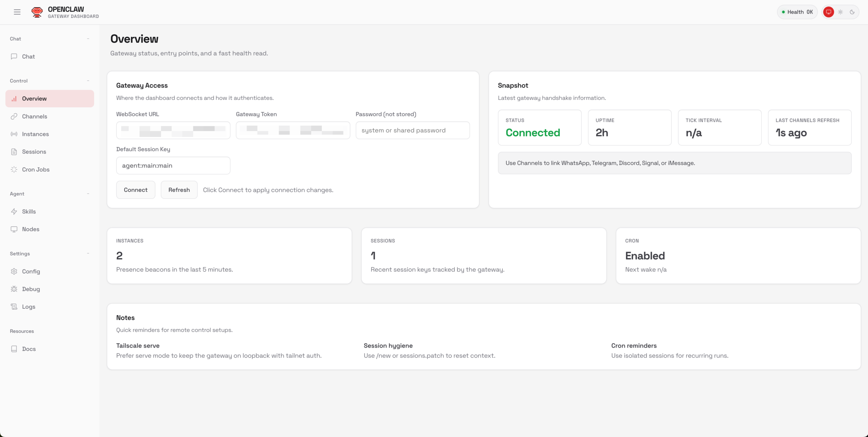
Task: Go to Channels via link icon
Action: point(14,117)
